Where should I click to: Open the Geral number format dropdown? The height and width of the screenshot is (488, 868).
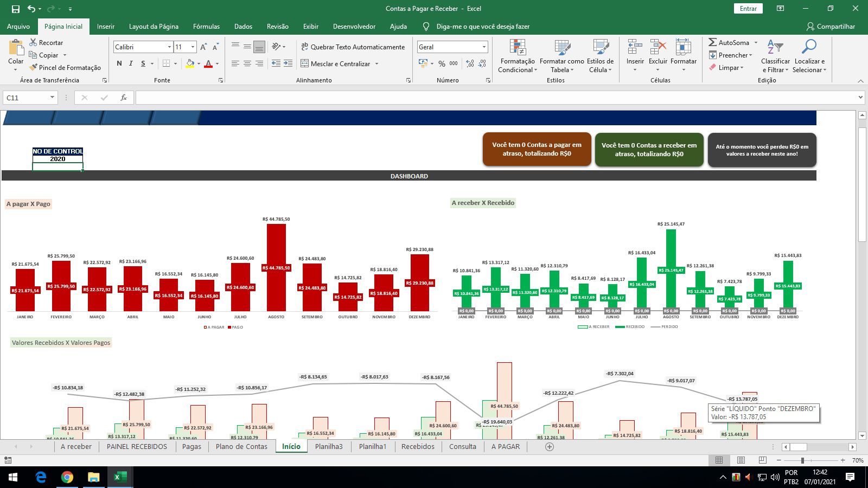tap(484, 47)
